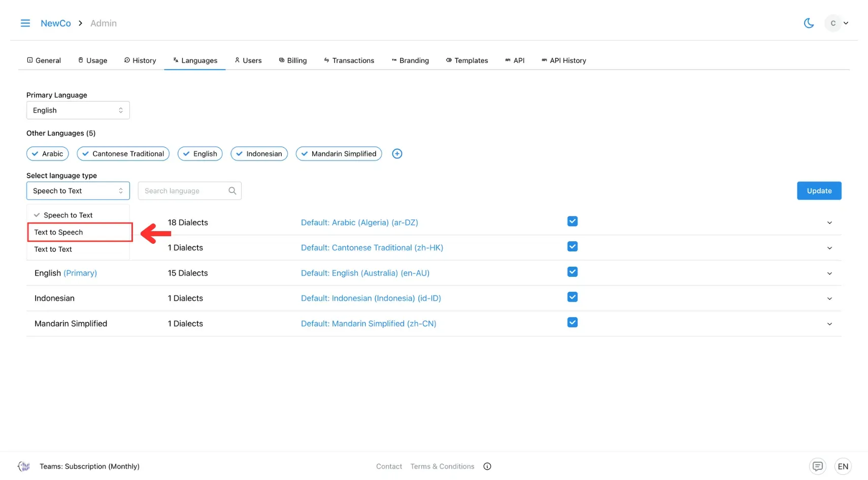Uncheck the 18 Dialects Arabic row checkbox
Viewport: 868px width, 480px height.
[572, 221]
